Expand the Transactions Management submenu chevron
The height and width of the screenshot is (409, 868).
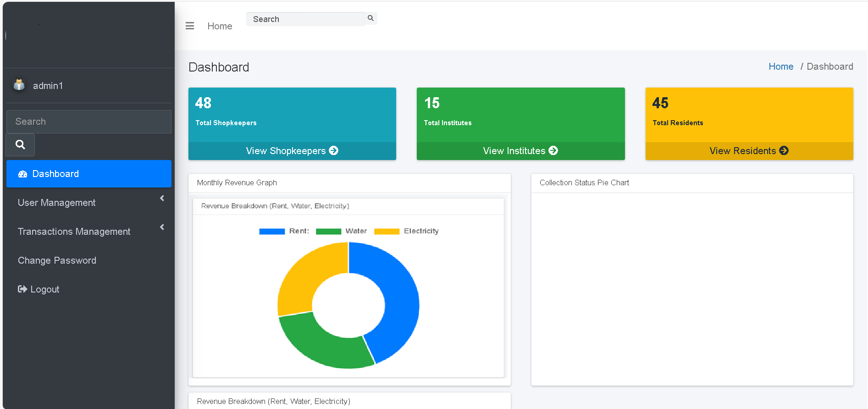[162, 227]
